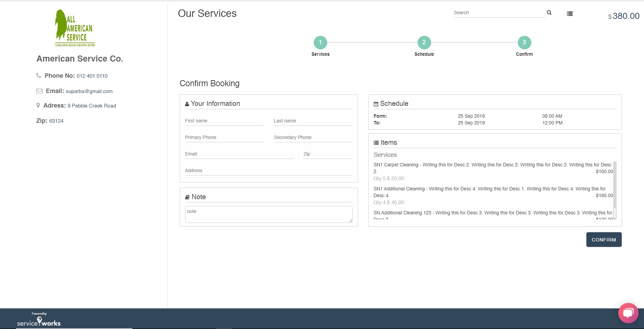Select step 1 Services in the progress bar
644x329 pixels.
click(x=320, y=42)
